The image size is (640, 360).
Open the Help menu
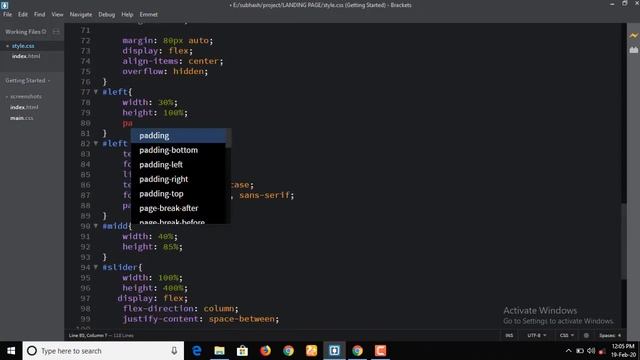click(x=127, y=14)
